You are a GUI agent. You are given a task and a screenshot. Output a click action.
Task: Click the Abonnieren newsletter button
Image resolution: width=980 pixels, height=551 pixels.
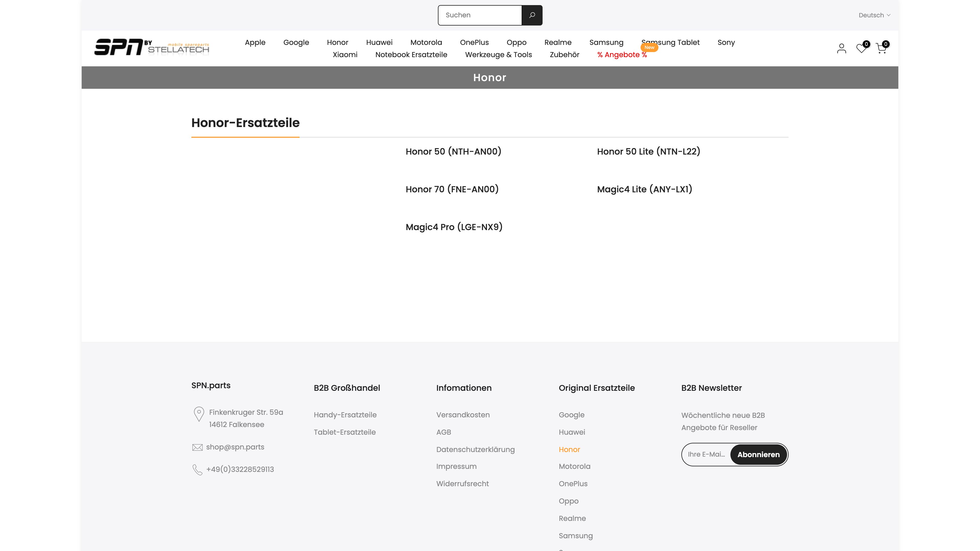(758, 454)
